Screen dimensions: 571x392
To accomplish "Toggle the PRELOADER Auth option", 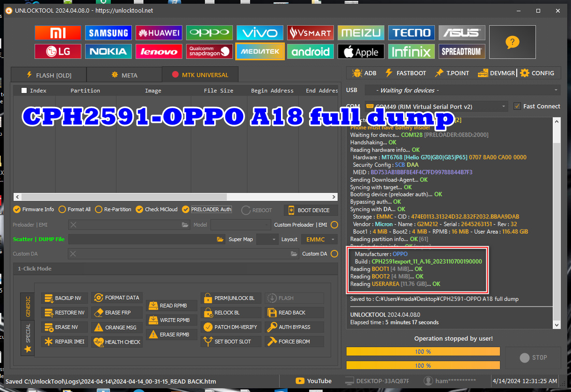I will 207,209.
